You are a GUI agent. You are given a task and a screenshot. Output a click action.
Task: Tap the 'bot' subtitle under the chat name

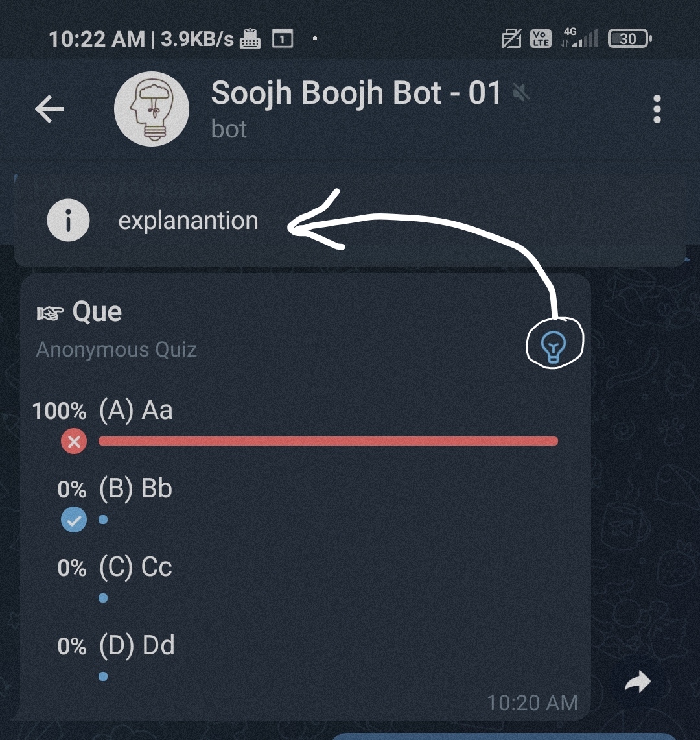(x=228, y=128)
